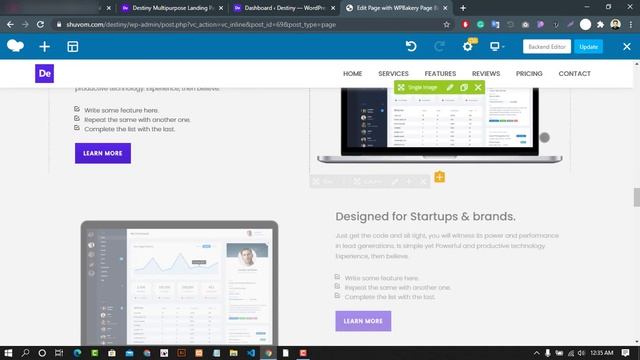Viewport: 640px width, 360px height.
Task: Clone the Single Image element
Action: [x=464, y=87]
